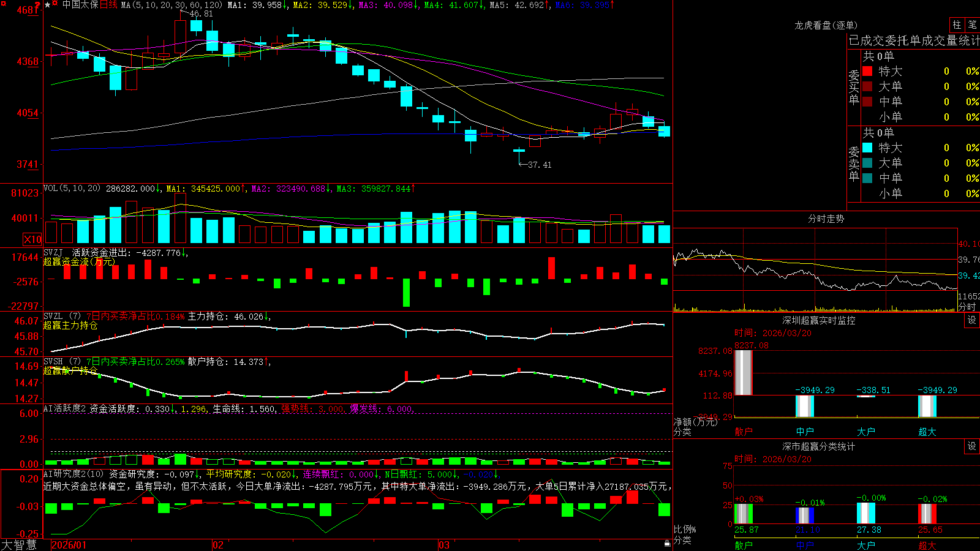Click the X10 volume scale marker

point(32,239)
